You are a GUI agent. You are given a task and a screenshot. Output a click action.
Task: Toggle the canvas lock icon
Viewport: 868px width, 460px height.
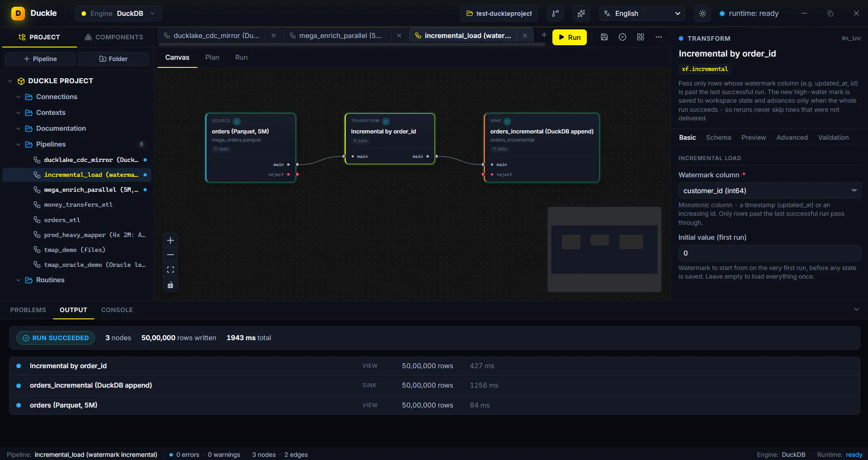click(170, 285)
